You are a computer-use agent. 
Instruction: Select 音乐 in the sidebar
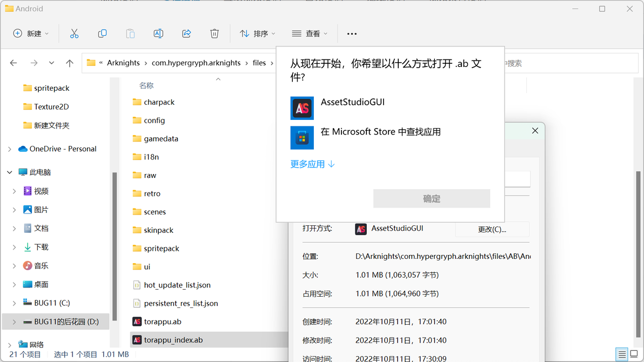coord(41,266)
